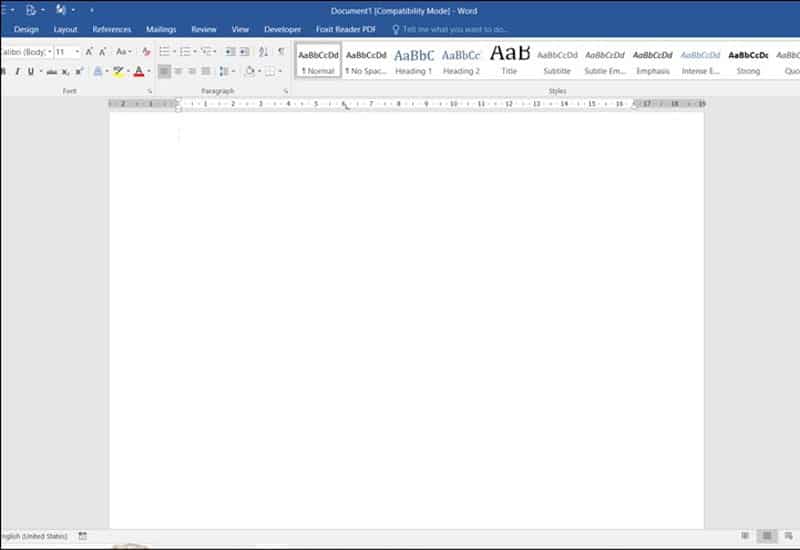This screenshot has width=800, height=550.
Task: Open the View tab
Action: coord(240,30)
